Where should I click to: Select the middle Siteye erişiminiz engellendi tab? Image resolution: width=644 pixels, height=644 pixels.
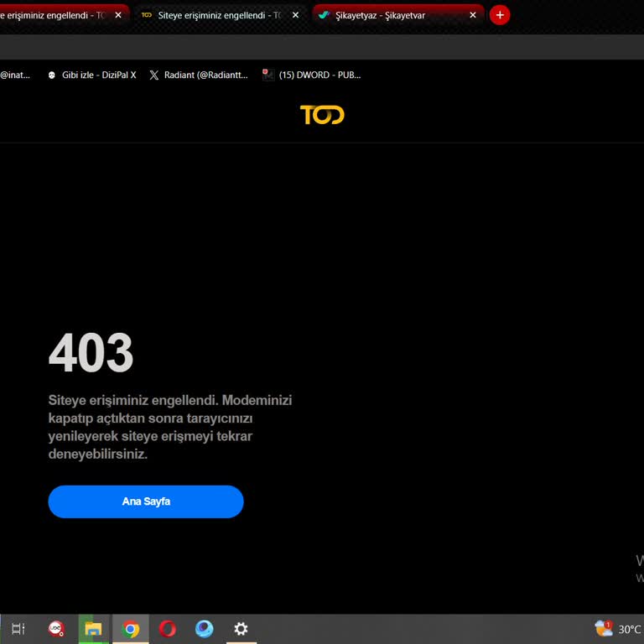(x=221, y=15)
